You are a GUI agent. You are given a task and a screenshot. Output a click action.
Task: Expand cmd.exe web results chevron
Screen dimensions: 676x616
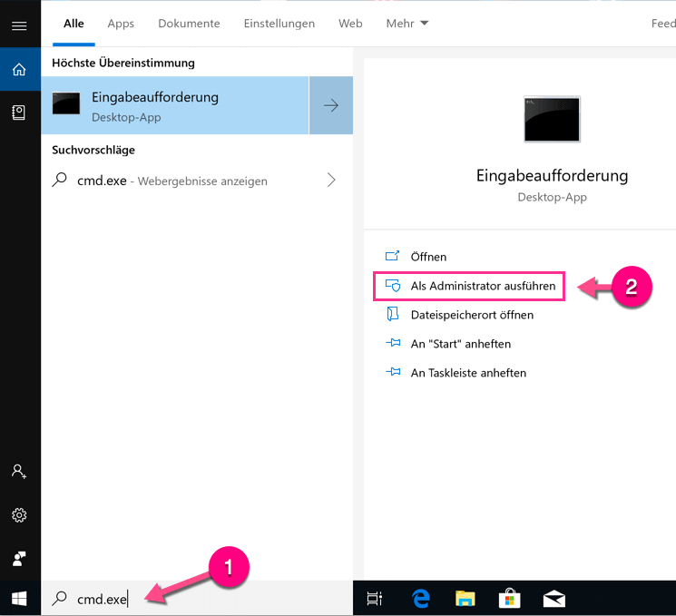pyautogui.click(x=331, y=181)
